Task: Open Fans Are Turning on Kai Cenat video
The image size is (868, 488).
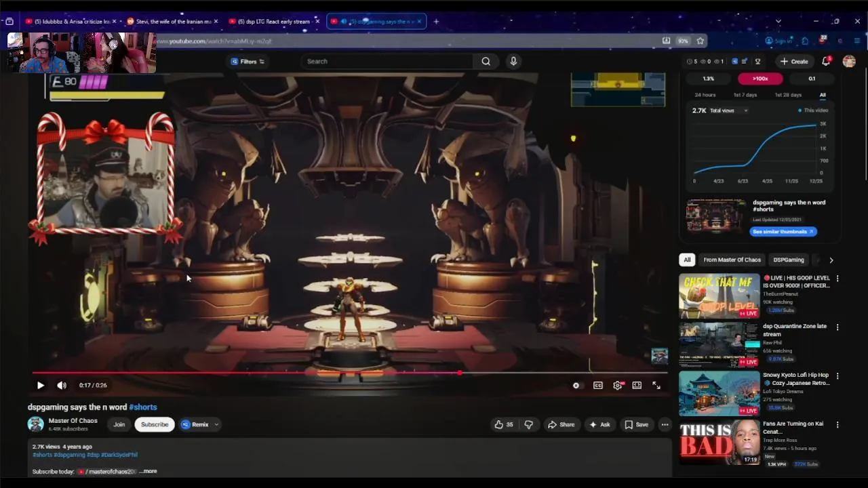Action: [x=719, y=443]
